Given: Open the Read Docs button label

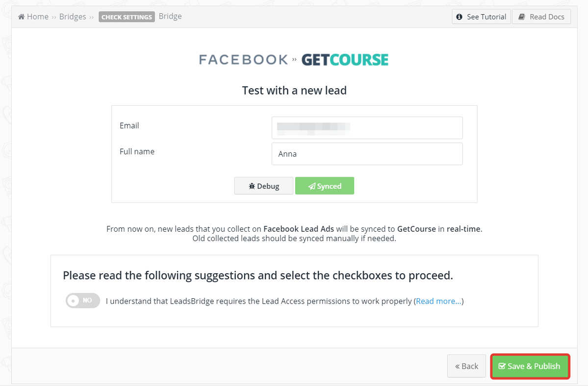Looking at the screenshot, I should 547,17.
